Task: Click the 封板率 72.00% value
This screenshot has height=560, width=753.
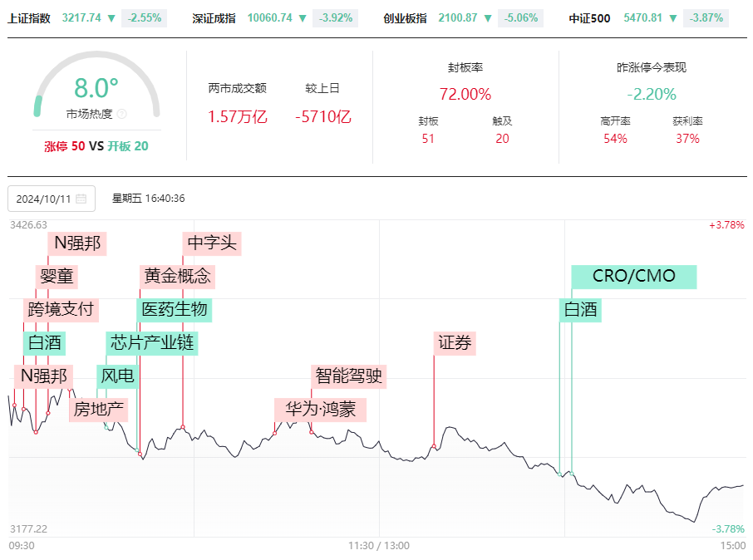Action: pos(465,94)
